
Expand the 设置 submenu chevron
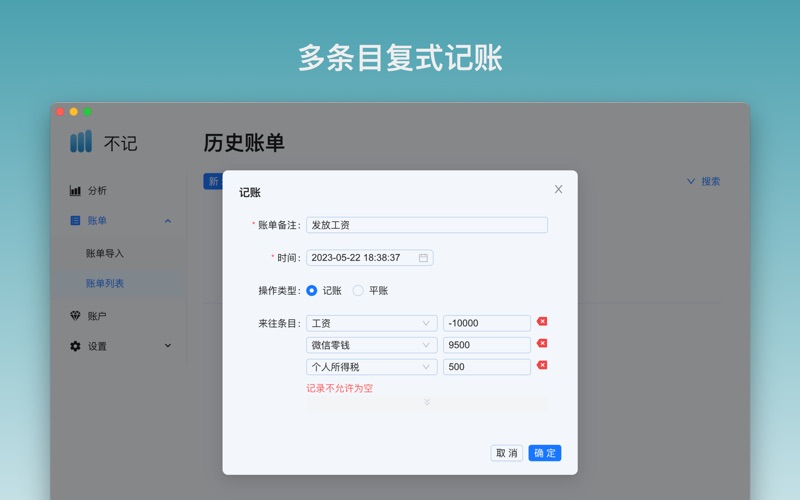tap(168, 345)
